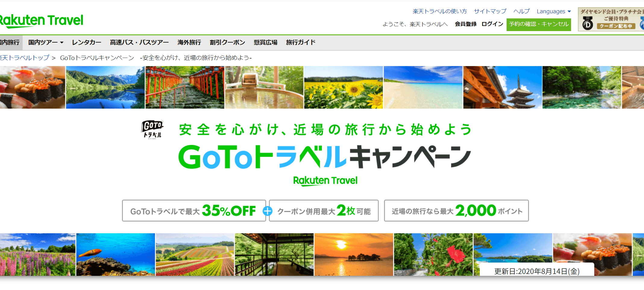The image size is (644, 290).
Task: Click the mountain lake reflection photo
Action: tap(105, 88)
